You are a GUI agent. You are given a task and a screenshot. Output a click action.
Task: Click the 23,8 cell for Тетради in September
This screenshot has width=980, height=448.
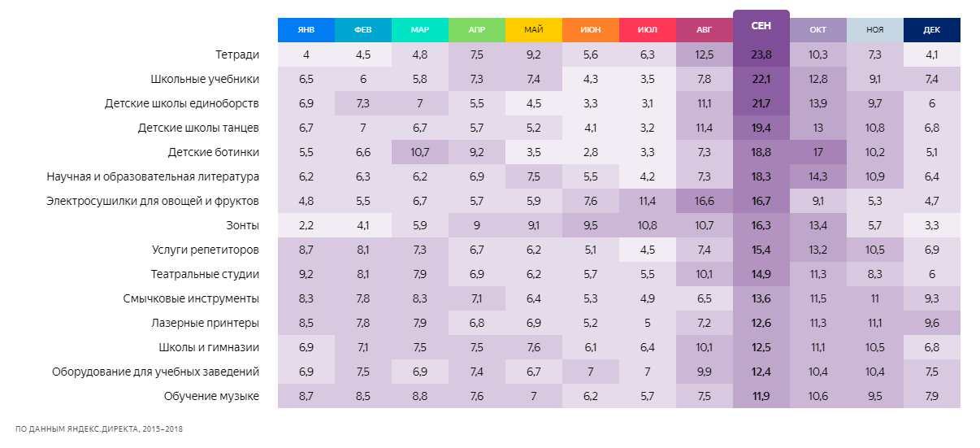pyautogui.click(x=761, y=54)
